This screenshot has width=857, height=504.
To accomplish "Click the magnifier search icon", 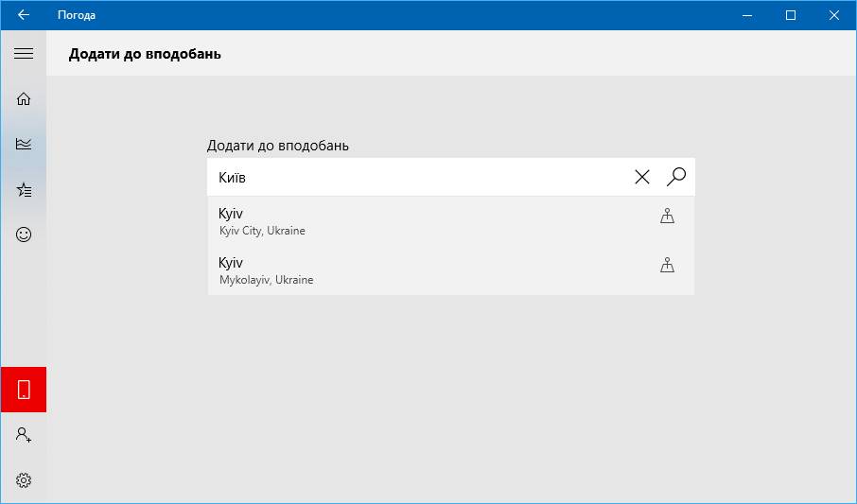I will [676, 177].
